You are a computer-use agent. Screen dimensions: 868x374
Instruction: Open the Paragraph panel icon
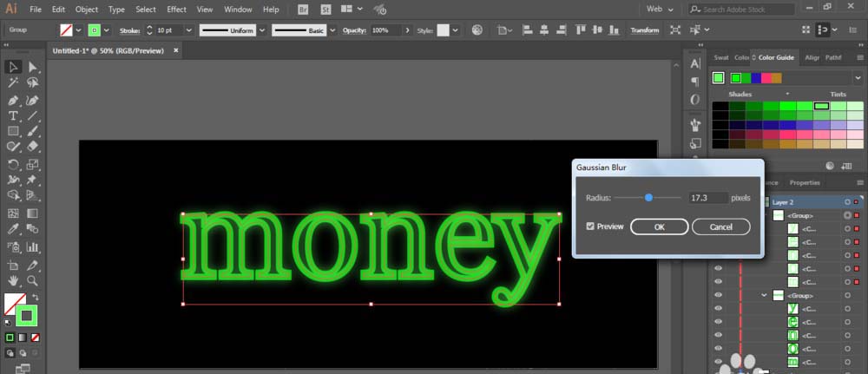click(695, 82)
